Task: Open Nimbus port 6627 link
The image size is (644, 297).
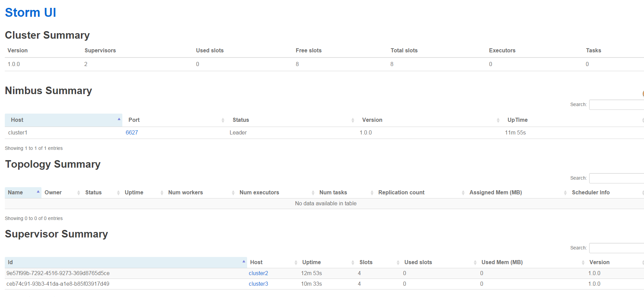Action: pos(132,133)
